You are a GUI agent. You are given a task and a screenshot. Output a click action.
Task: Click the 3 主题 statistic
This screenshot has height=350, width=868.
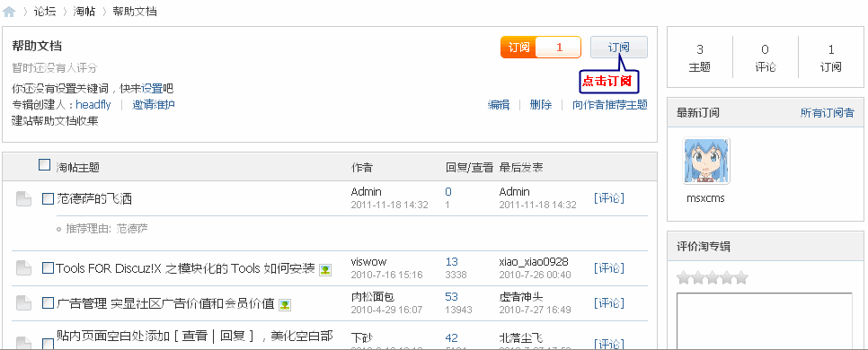click(x=700, y=58)
